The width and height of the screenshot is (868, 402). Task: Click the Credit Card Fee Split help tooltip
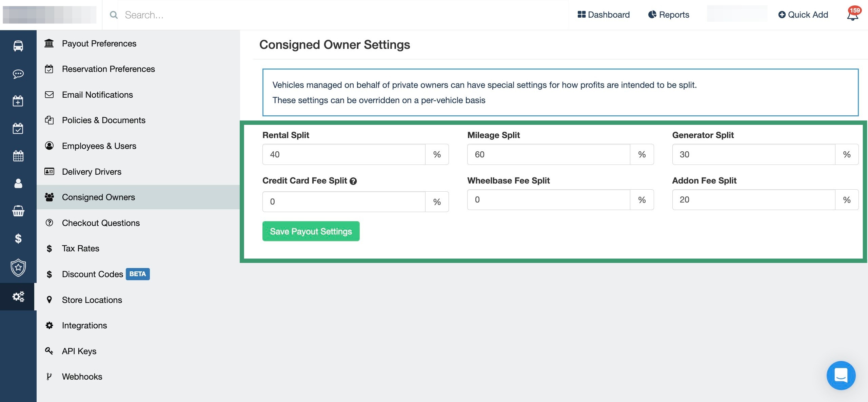click(x=353, y=181)
